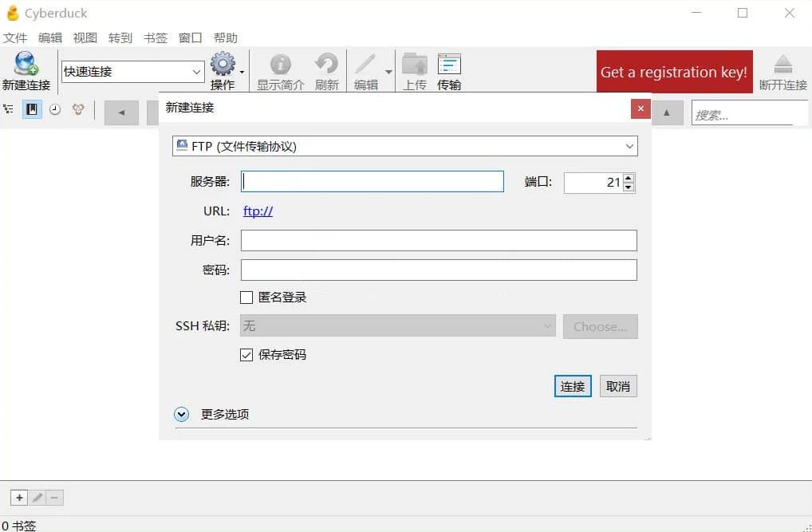
Task: Open the 编辑 menu in menu bar
Action: point(50,37)
